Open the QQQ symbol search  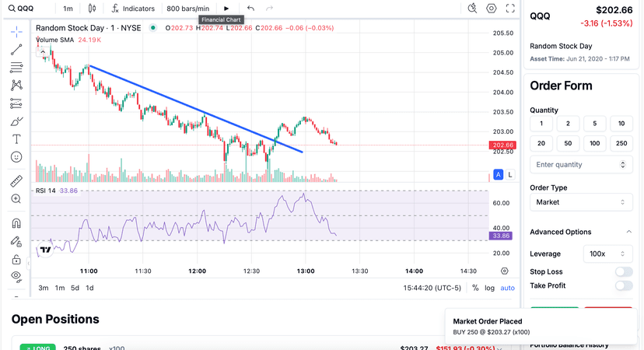tap(21, 9)
